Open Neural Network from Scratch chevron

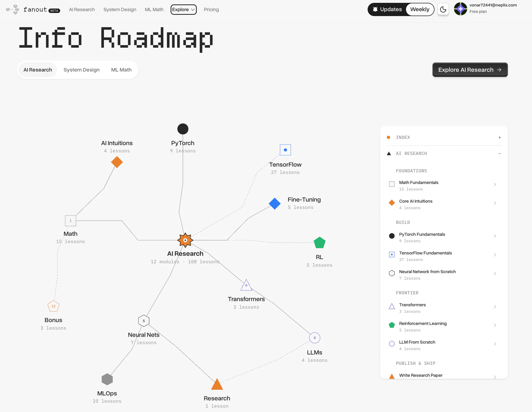coord(495,273)
